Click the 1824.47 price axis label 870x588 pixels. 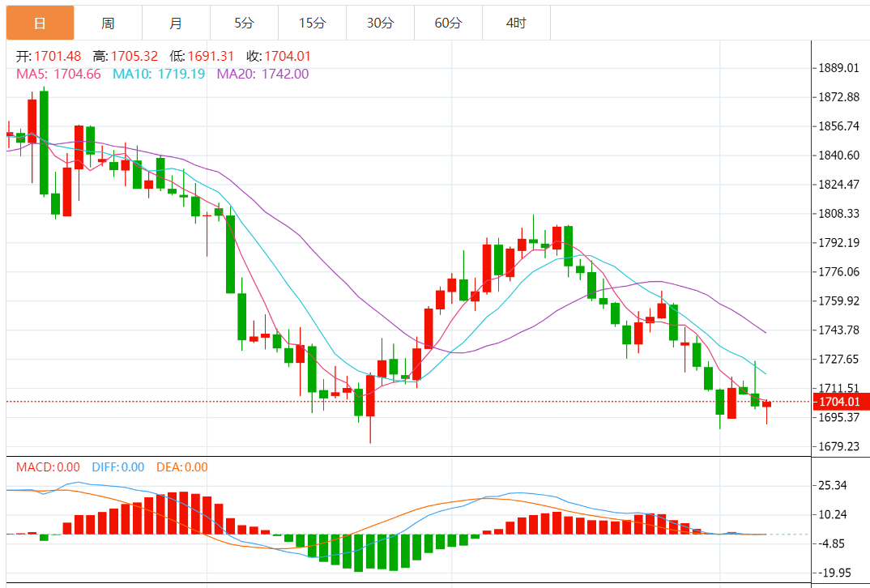point(839,184)
